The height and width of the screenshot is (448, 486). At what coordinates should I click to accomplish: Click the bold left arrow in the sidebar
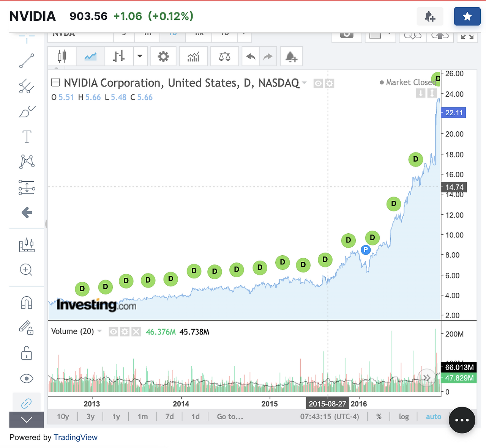pyautogui.click(x=27, y=212)
